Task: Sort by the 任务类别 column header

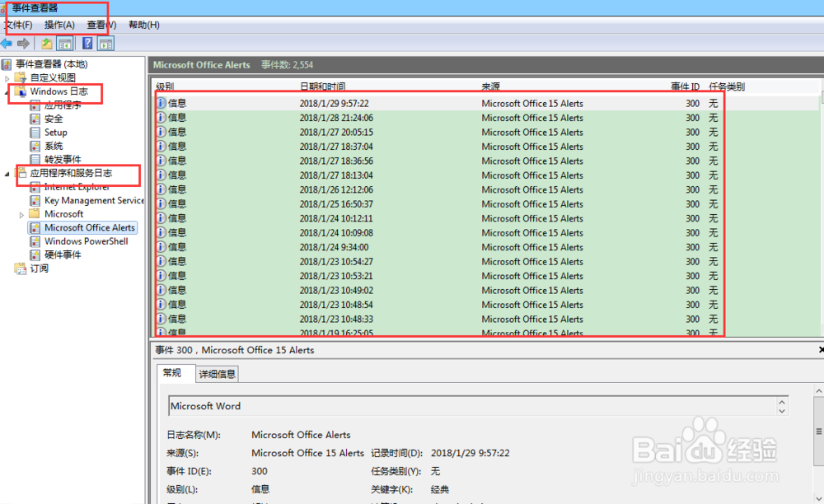Action: [x=727, y=86]
